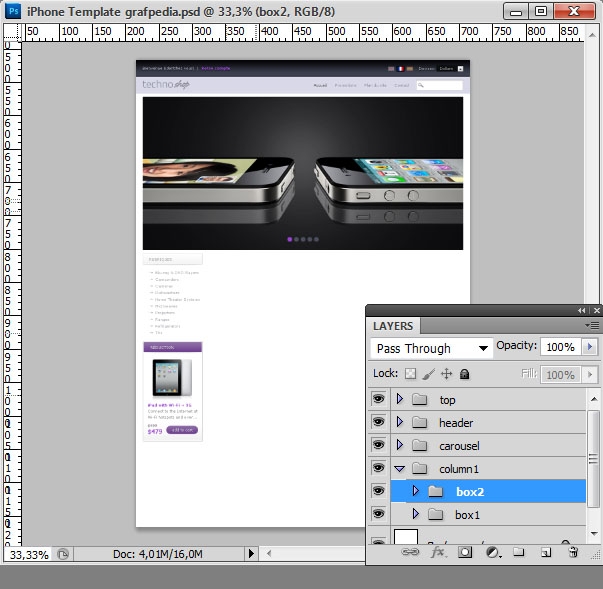Expand the box1 layer group
Image resolution: width=603 pixels, height=589 pixels.
click(x=416, y=514)
